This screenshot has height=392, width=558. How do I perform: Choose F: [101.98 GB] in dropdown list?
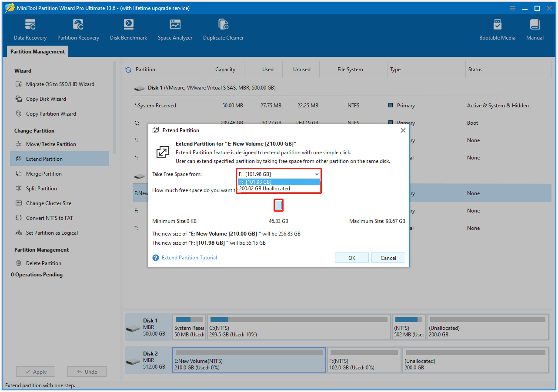pyautogui.click(x=278, y=182)
